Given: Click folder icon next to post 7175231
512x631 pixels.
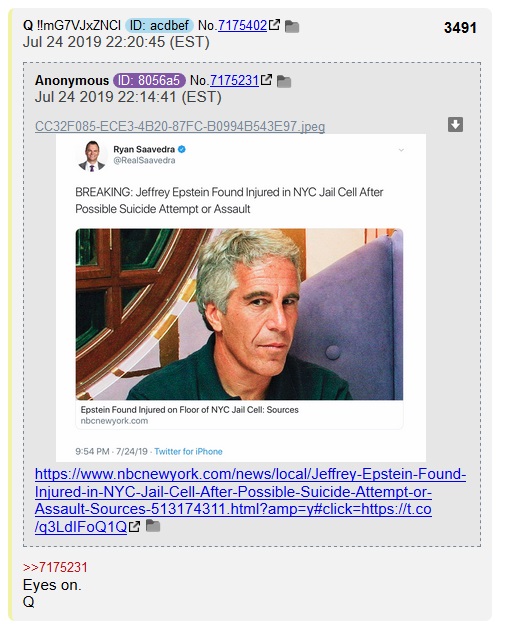Looking at the screenshot, I should (x=284, y=82).
